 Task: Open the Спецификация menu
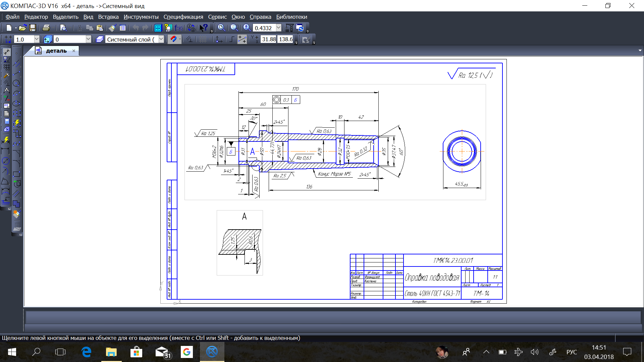coord(183,17)
